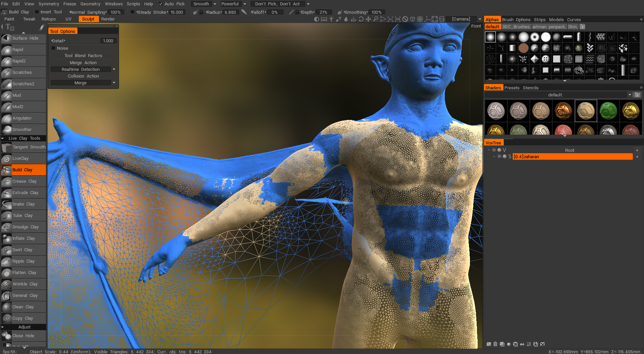Enable the Noise checkbox in Tool Options
Viewport: 644px width, 354px height.
pos(53,48)
